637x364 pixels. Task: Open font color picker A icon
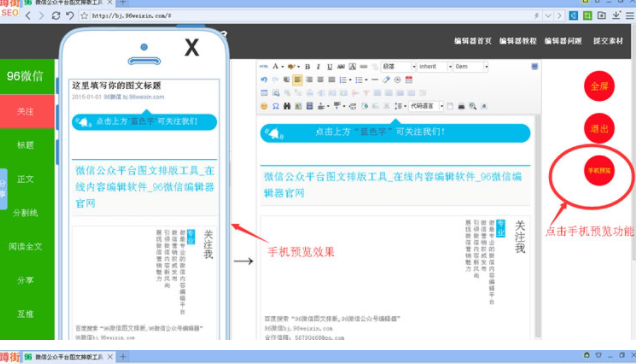pos(277,67)
